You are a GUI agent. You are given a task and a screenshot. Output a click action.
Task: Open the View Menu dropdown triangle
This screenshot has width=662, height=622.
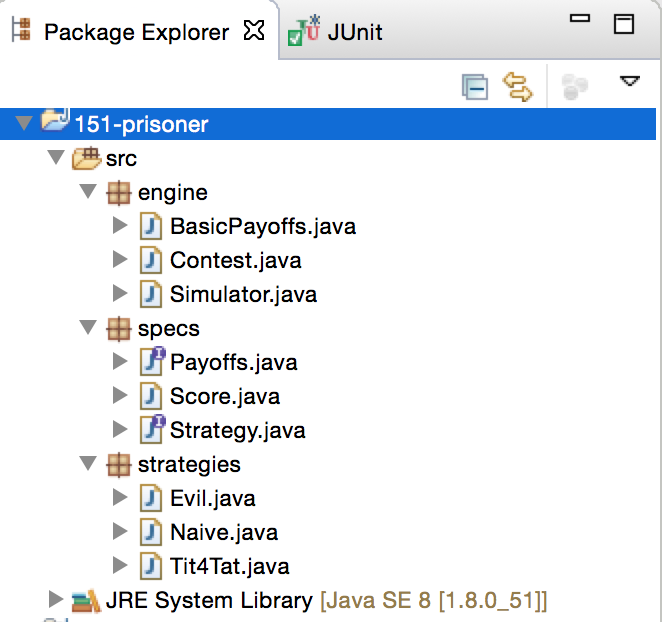[x=629, y=81]
